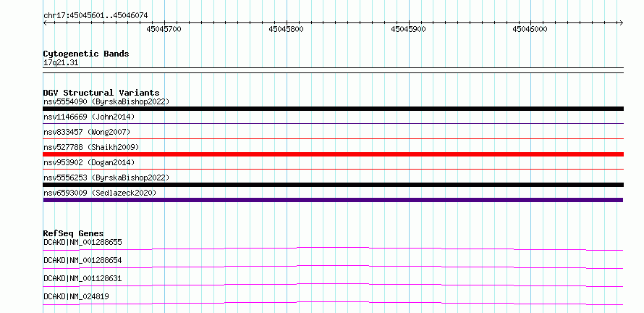644x313 pixels.
Task: Click ruler position 45045700
Action: (164, 29)
